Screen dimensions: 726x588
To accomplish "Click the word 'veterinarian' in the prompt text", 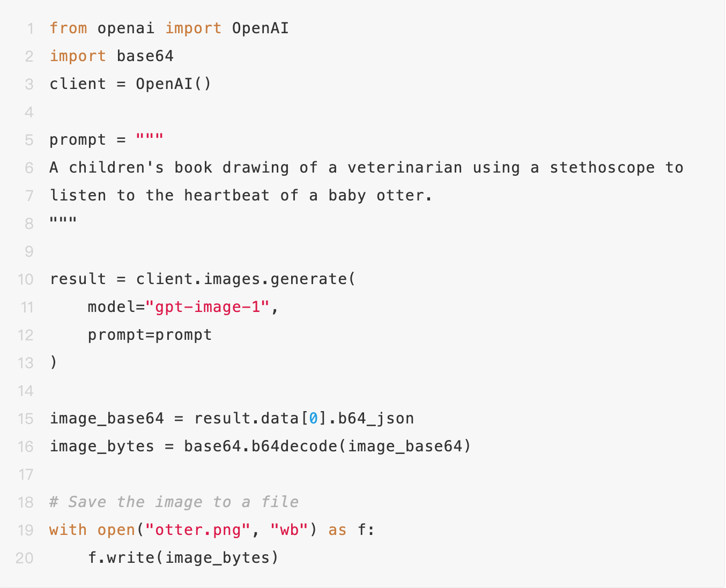I will [x=404, y=168].
